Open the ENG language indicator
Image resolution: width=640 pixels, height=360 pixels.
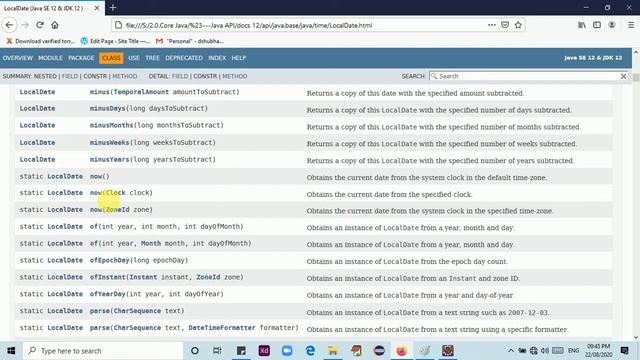pos(573,351)
